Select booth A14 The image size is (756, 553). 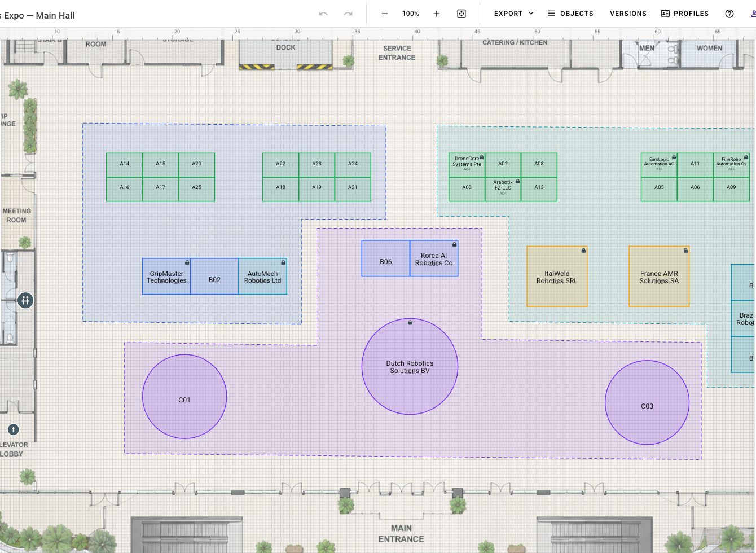[x=125, y=165]
